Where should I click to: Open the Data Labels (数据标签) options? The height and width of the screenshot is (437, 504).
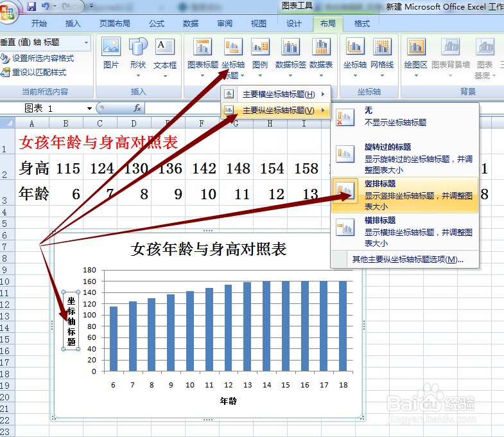(x=290, y=57)
